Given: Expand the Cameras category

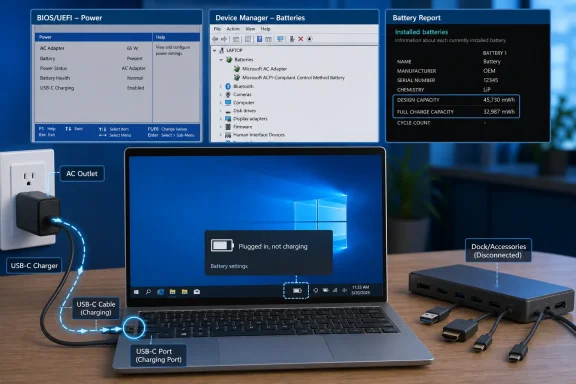Looking at the screenshot, I should (220, 94).
